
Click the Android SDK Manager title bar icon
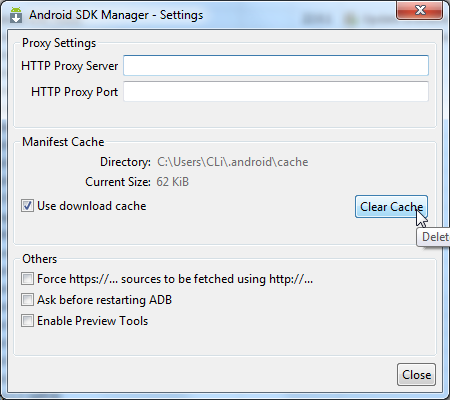point(16,15)
